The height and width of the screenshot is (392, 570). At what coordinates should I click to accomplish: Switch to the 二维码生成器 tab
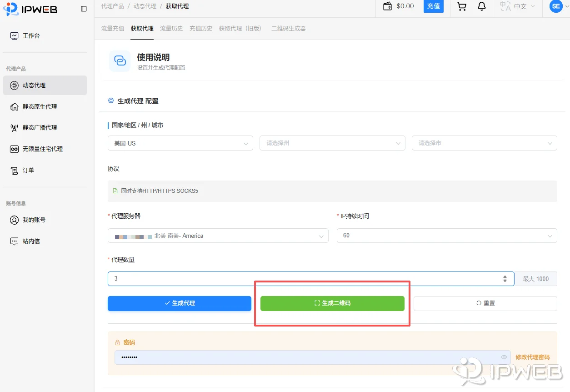click(x=289, y=28)
